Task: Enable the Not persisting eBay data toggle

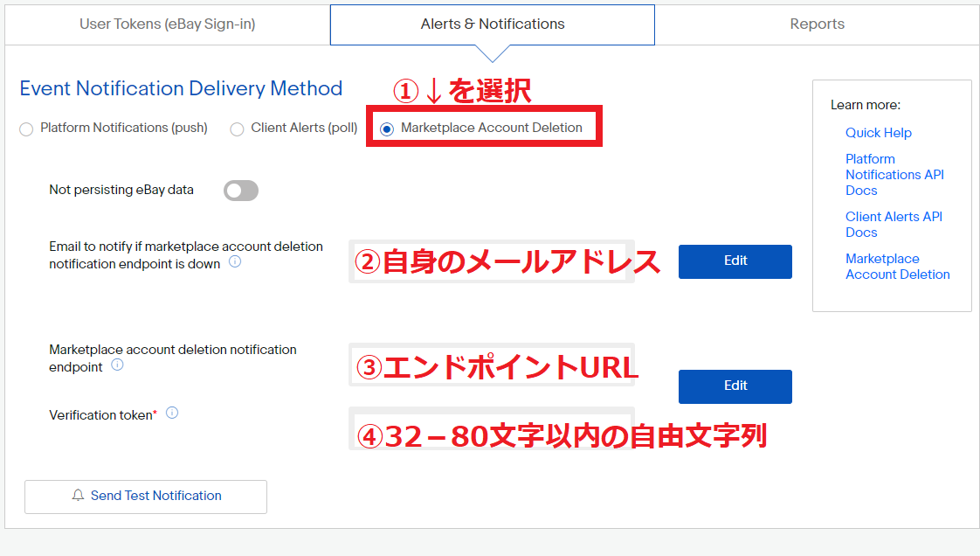Action: [x=240, y=191]
